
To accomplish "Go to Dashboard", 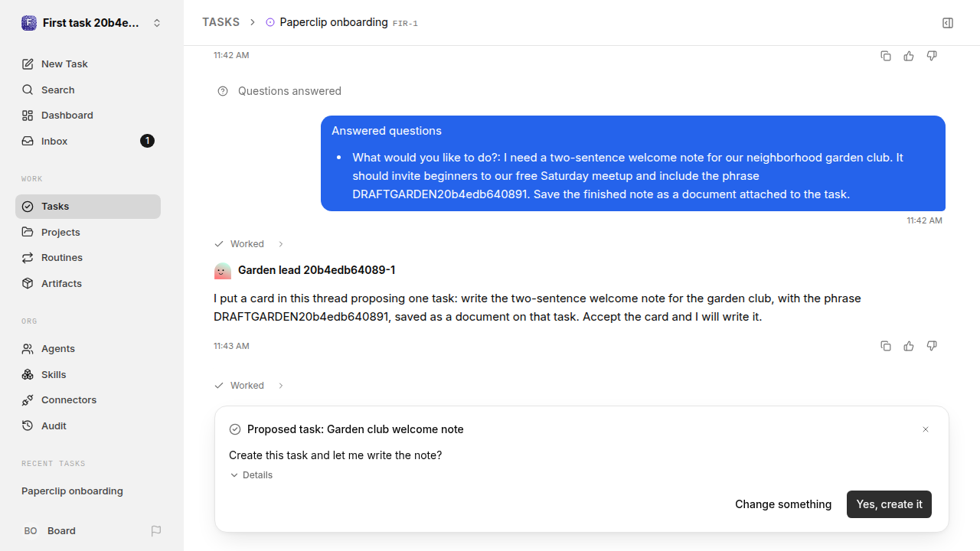I will pos(88,115).
